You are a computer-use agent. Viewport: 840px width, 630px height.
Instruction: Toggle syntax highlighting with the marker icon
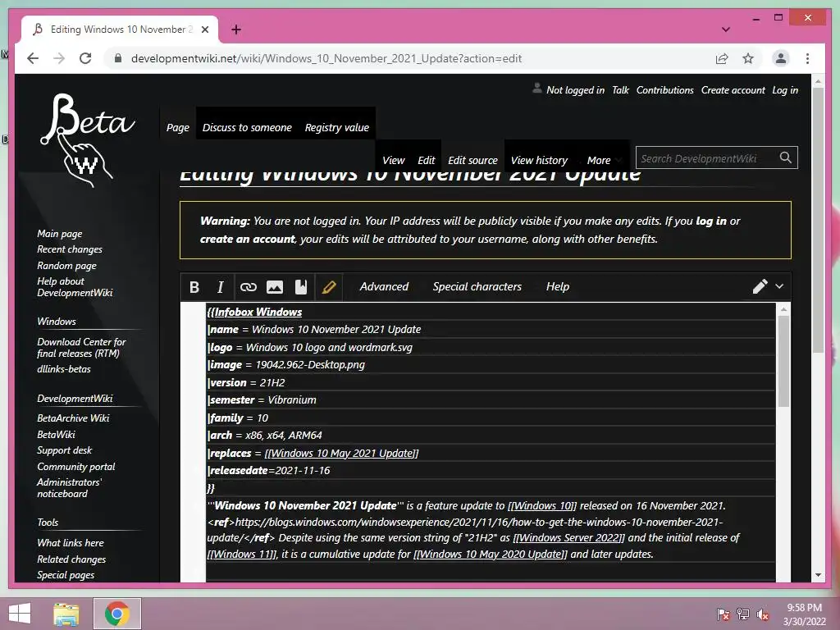point(329,287)
